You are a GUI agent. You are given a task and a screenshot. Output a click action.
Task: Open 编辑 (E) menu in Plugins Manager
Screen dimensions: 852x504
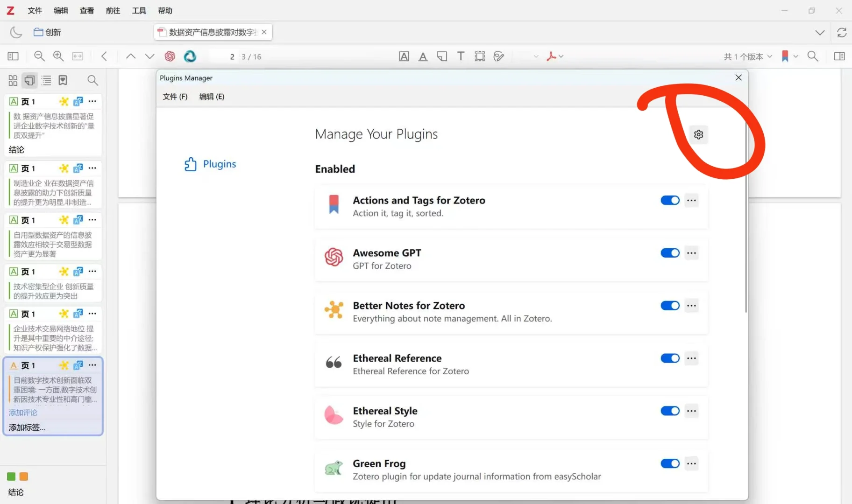[212, 97]
